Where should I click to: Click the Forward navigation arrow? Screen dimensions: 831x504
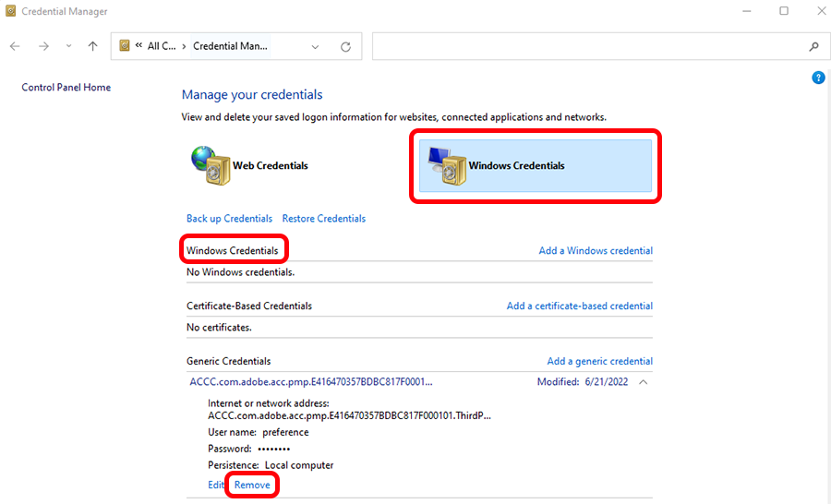43,46
